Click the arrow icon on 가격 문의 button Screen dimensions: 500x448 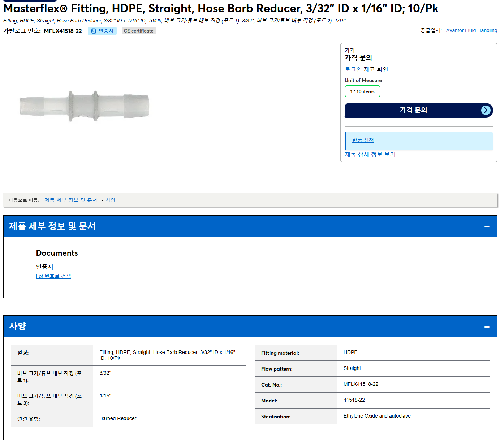[x=486, y=110]
